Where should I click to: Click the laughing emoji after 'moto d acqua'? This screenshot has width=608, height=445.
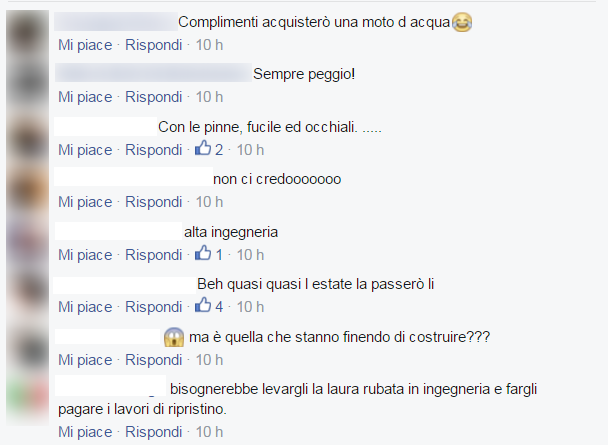coord(462,22)
